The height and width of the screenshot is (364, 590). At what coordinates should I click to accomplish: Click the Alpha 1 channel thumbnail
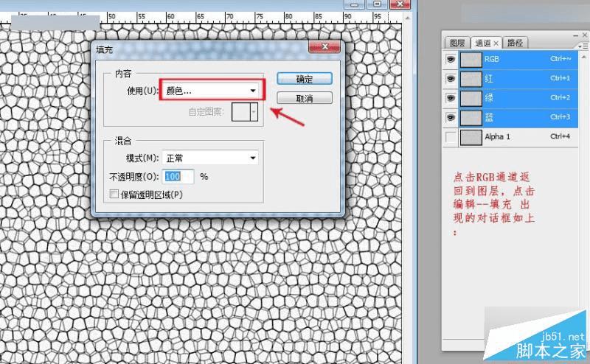point(471,137)
